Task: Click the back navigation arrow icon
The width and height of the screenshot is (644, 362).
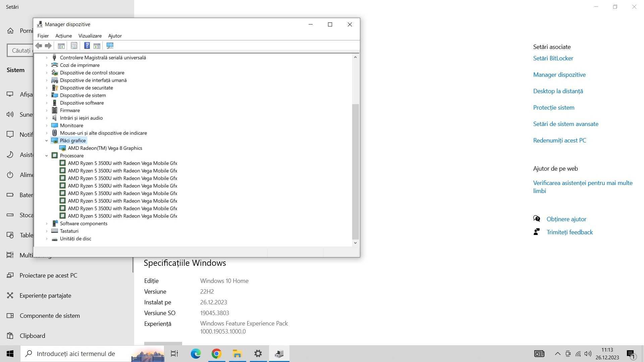Action: 39,46
